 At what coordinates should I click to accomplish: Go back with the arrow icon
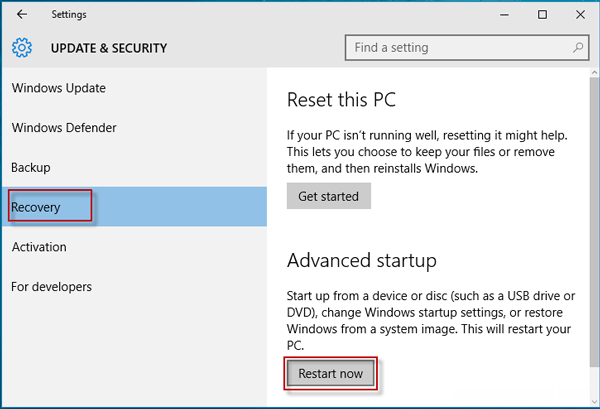tap(22, 15)
